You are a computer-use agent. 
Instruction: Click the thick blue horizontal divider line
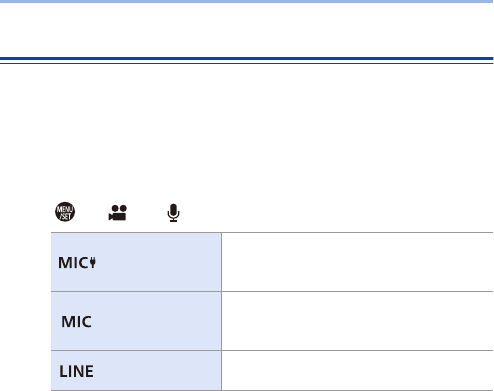(247, 59)
